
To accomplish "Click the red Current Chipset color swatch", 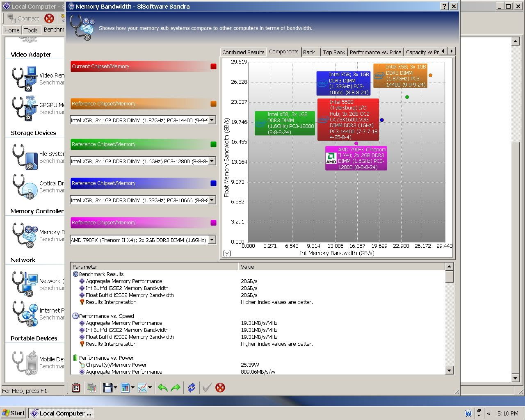I will click(x=213, y=66).
